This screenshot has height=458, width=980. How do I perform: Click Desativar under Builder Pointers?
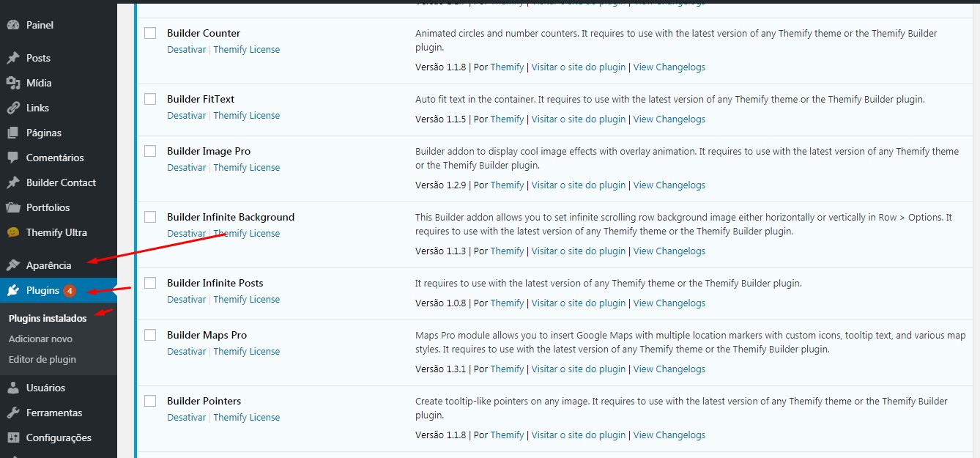coord(187,418)
